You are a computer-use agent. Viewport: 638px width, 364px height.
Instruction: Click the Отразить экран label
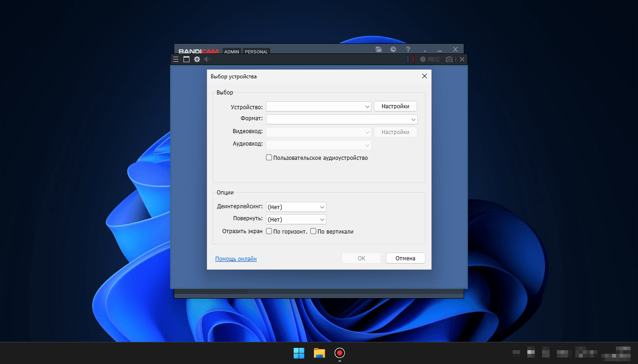242,231
